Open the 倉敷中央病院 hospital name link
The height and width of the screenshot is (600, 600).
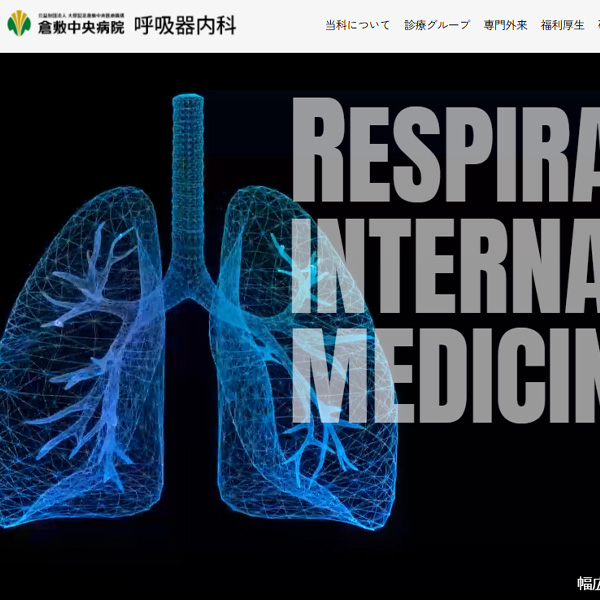click(81, 30)
